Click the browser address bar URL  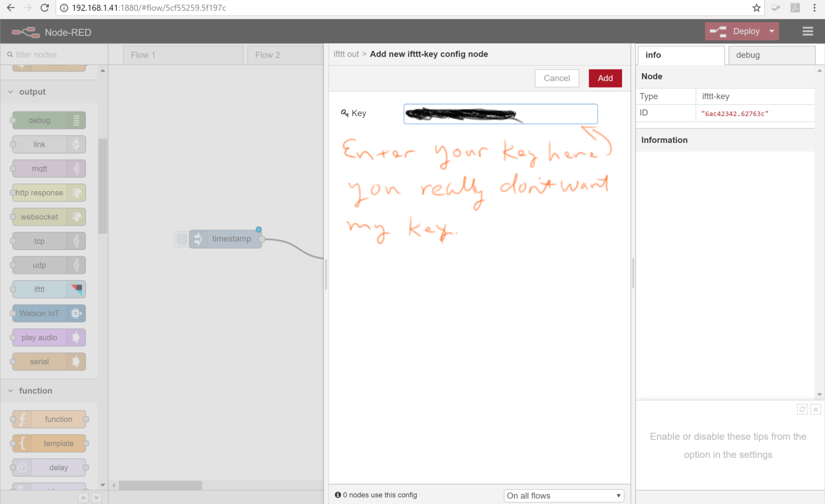[x=149, y=8]
